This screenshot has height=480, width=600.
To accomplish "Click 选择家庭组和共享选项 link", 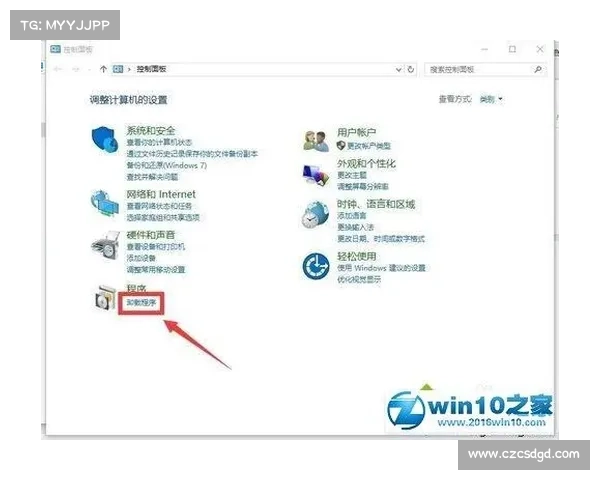I will [163, 217].
